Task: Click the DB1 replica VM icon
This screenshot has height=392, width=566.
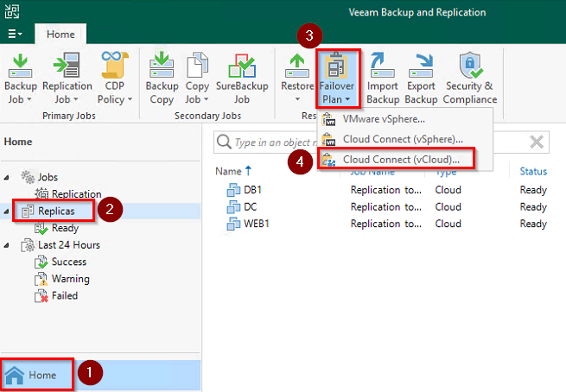Action: coord(233,190)
